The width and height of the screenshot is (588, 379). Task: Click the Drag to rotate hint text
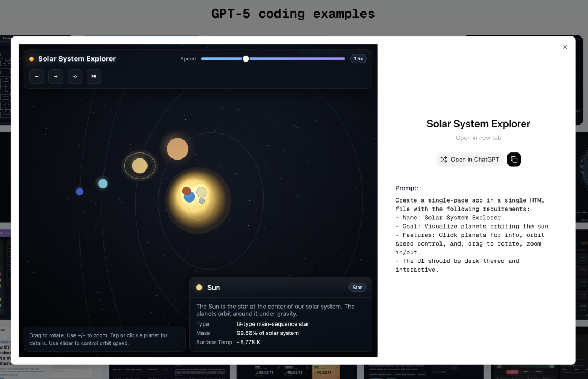pos(99,339)
